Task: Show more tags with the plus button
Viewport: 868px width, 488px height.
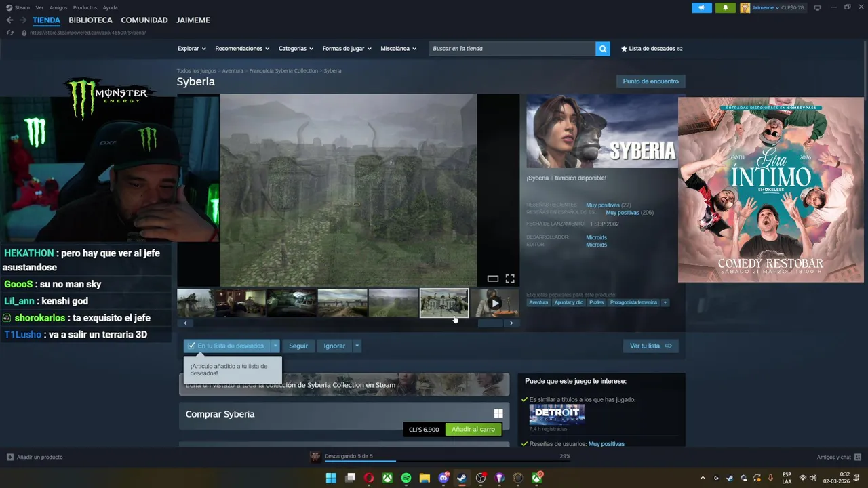Action: pyautogui.click(x=665, y=302)
